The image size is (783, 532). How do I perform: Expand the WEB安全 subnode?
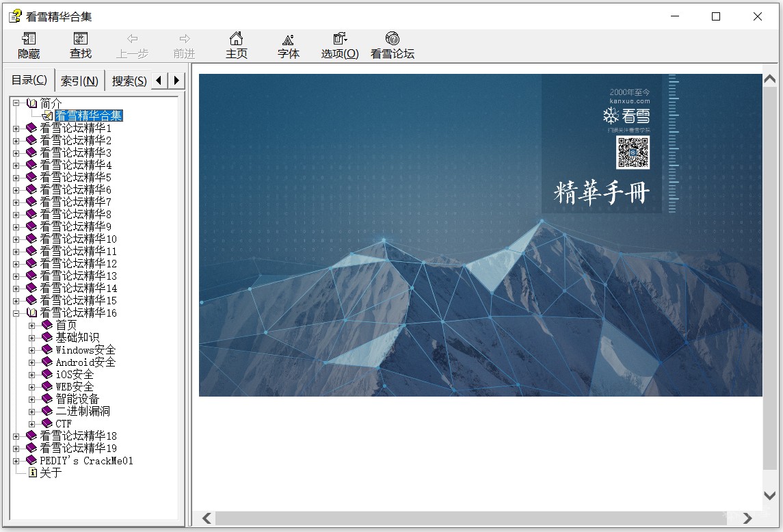(32, 386)
